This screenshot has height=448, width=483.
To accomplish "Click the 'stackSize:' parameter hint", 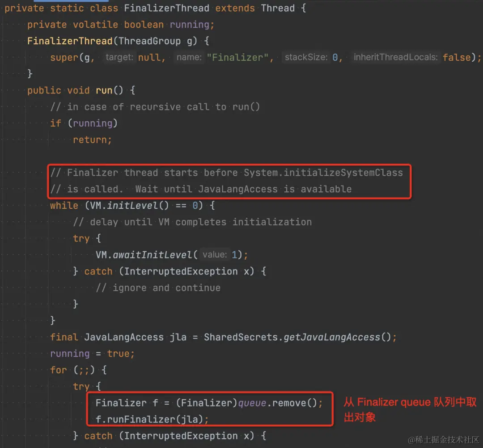I will (x=306, y=57).
